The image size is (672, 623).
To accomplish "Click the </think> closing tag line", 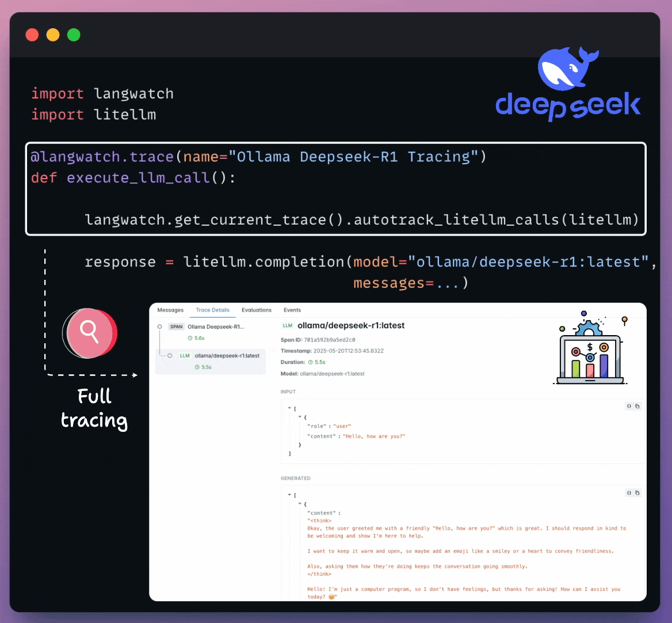I will (x=319, y=574).
